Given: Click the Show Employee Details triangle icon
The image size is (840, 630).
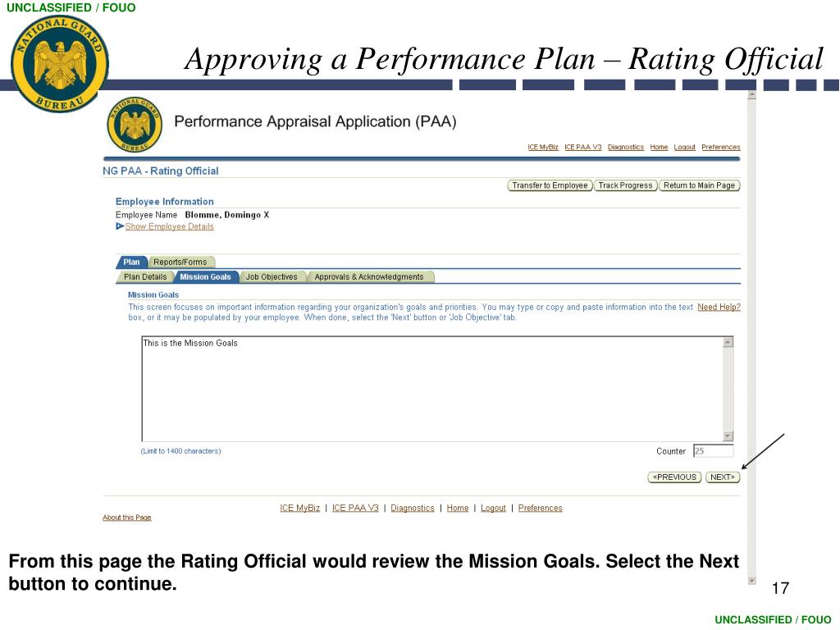Looking at the screenshot, I should 120,226.
